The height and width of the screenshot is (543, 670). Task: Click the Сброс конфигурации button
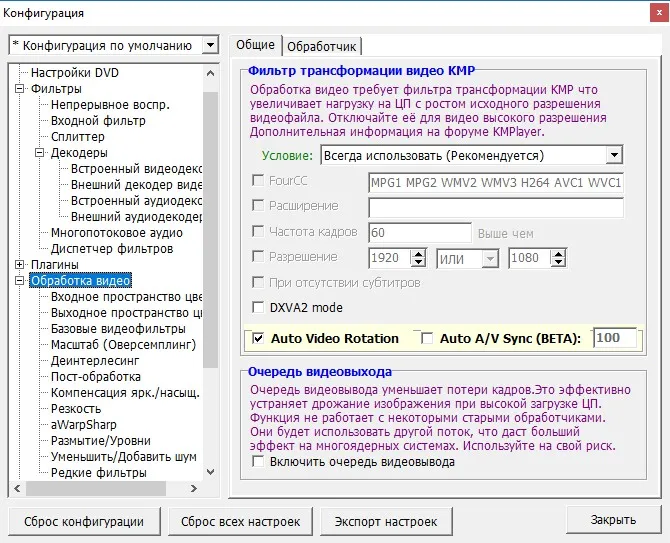[x=84, y=521]
